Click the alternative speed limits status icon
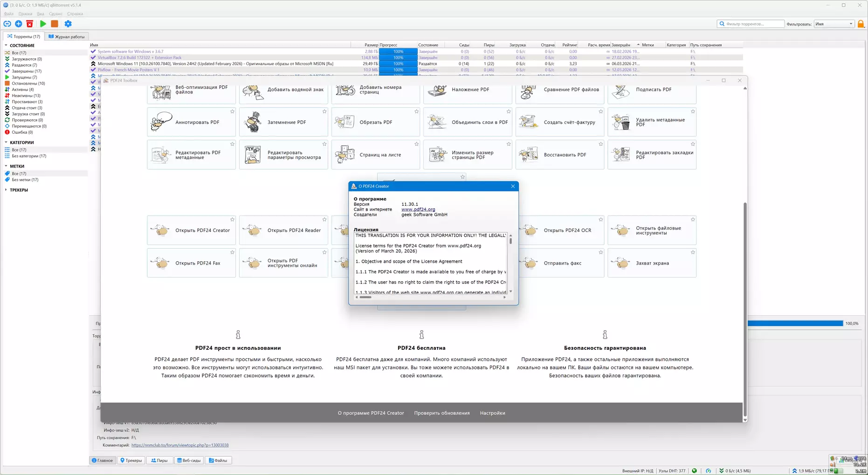The width and height of the screenshot is (868, 475). click(708, 471)
